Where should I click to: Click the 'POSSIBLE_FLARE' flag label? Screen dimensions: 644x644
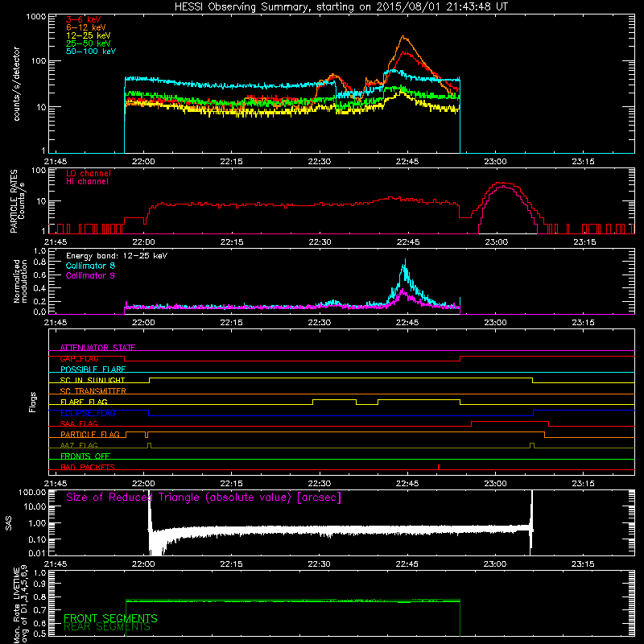click(93, 369)
